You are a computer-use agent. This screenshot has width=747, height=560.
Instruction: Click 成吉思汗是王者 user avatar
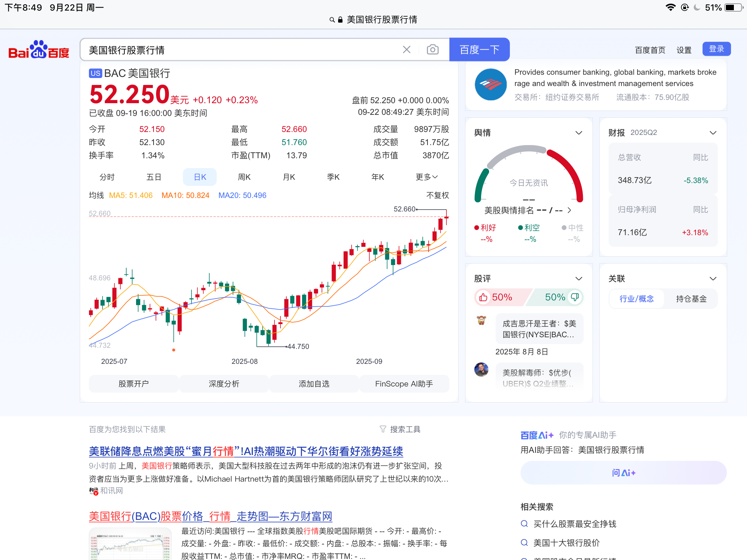[x=481, y=320]
